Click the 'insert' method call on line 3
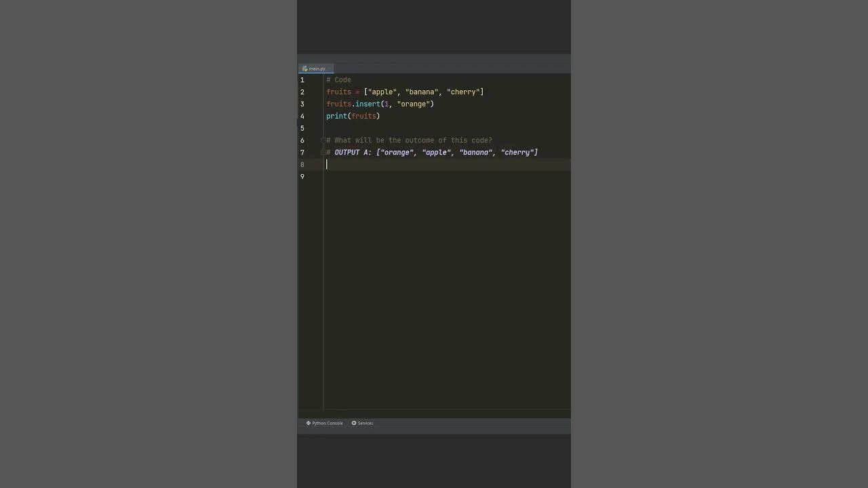 (368, 104)
